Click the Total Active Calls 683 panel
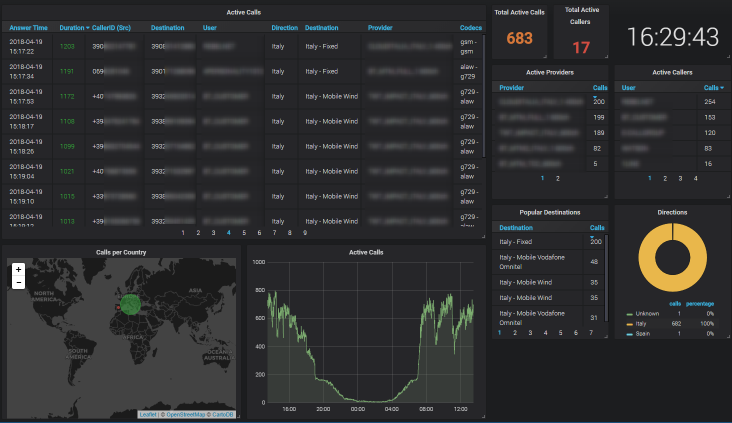The height and width of the screenshot is (423, 732). [519, 32]
